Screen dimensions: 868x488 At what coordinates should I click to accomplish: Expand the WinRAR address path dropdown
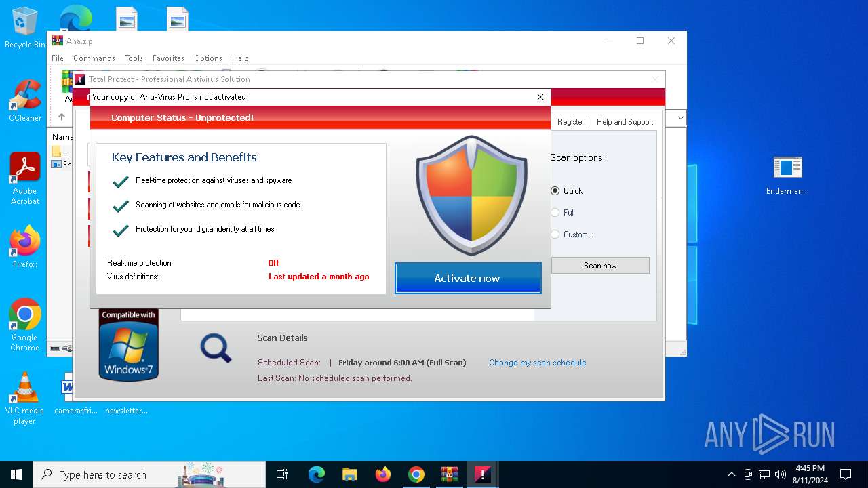(680, 118)
